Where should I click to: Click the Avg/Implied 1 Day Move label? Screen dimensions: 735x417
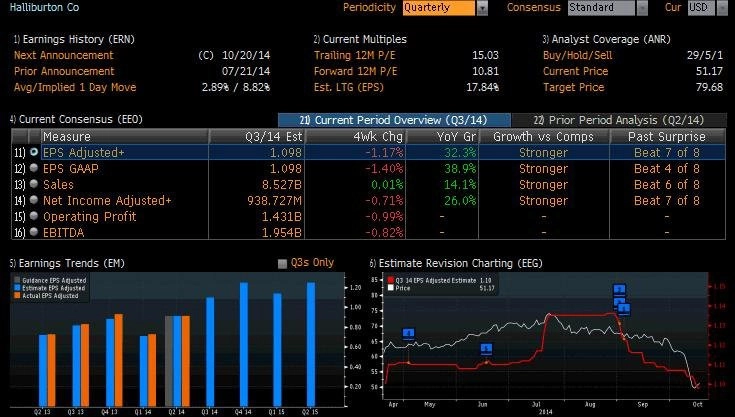[x=75, y=87]
